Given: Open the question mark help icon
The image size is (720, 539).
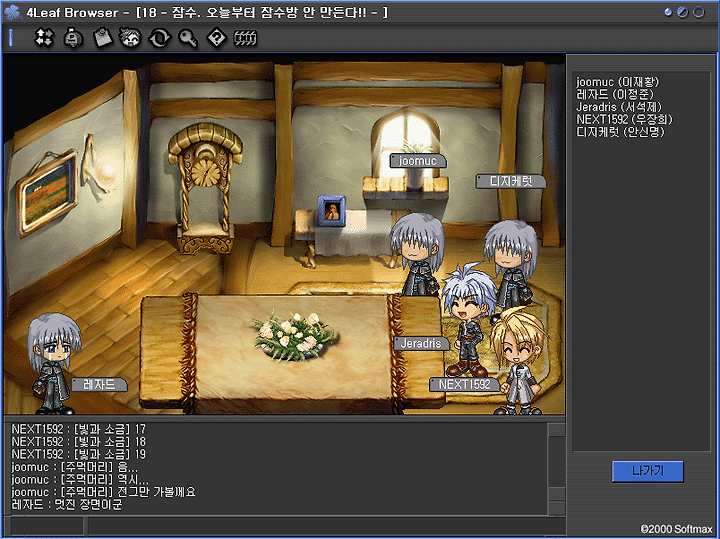Looking at the screenshot, I should click(x=216, y=38).
